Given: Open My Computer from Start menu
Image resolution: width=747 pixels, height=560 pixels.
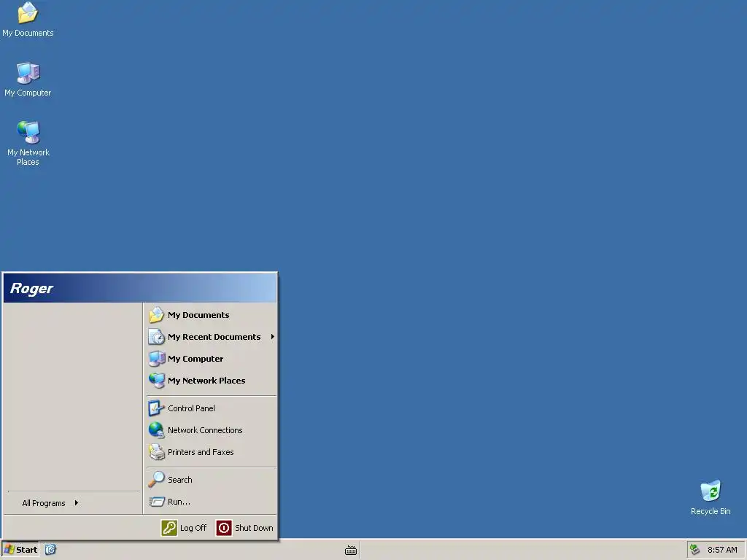Looking at the screenshot, I should [x=211, y=359].
